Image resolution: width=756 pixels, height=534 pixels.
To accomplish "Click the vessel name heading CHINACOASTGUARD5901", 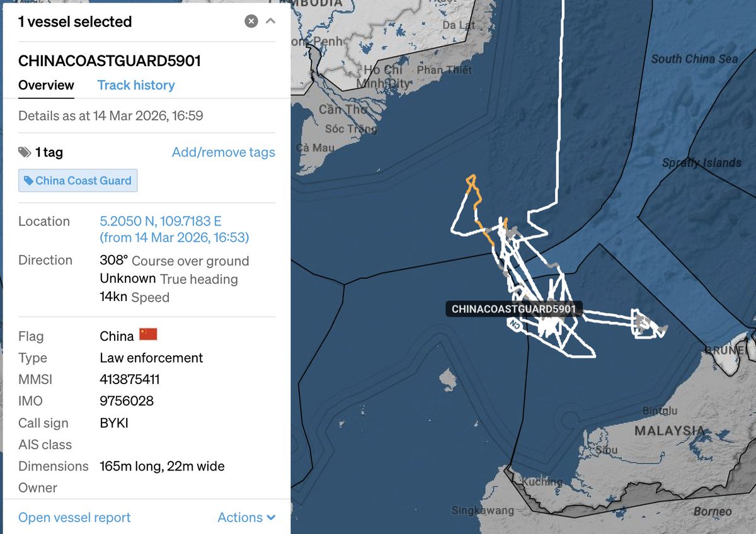I will (x=110, y=61).
